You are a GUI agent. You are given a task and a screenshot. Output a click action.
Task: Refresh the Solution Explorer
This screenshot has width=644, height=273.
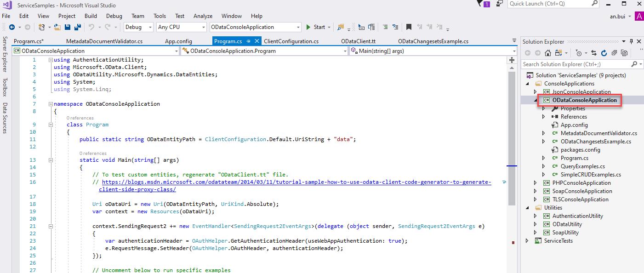pyautogui.click(x=604, y=53)
